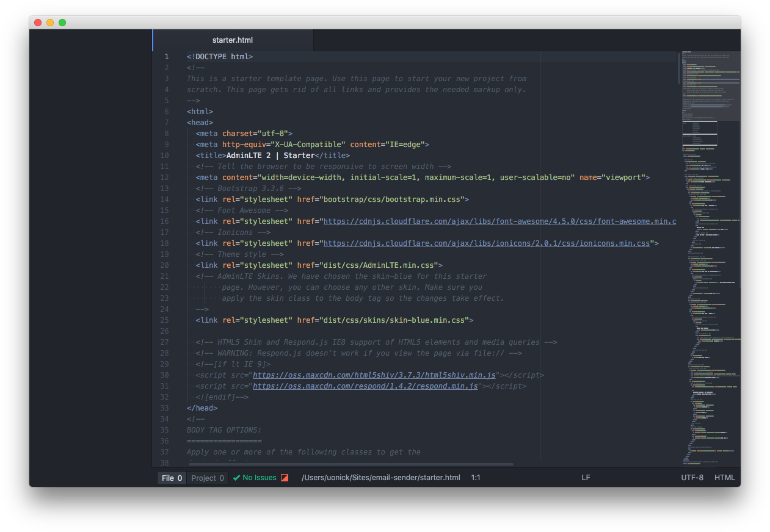
Task: Change file encoding via UTF-8 selector
Action: [x=692, y=478]
